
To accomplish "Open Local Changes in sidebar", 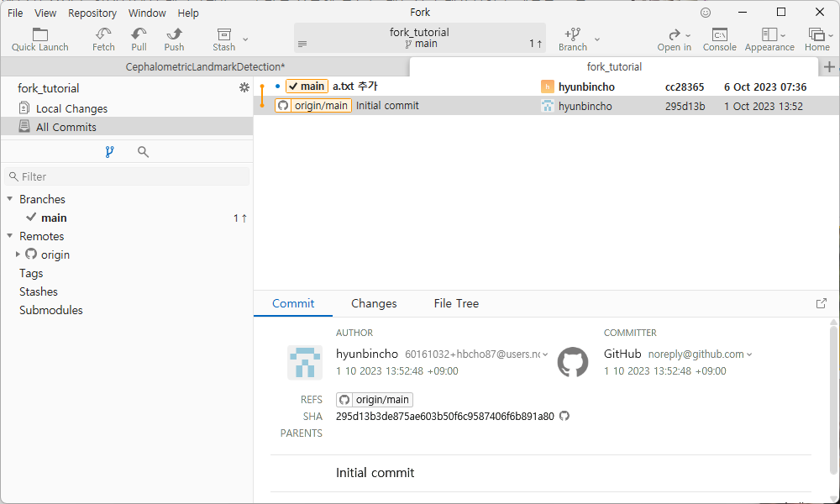I will point(127,108).
